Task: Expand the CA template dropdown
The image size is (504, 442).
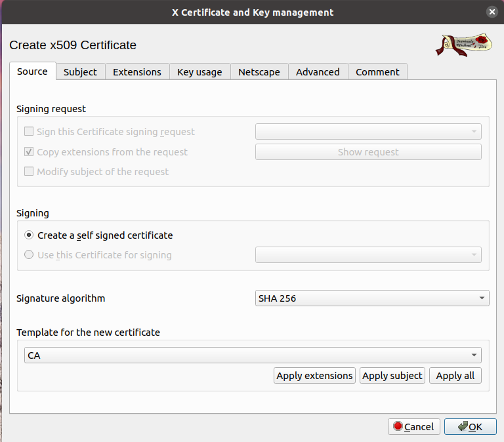Action: 253,355
